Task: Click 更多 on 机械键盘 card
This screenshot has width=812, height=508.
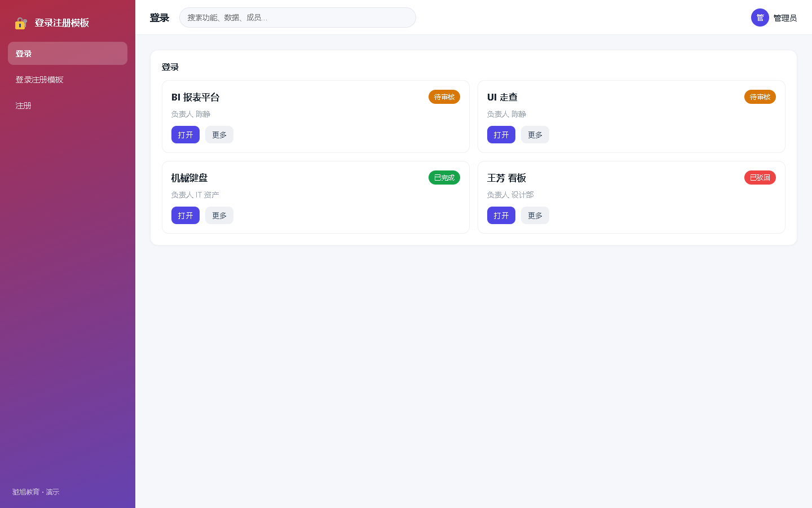Action: pos(219,216)
